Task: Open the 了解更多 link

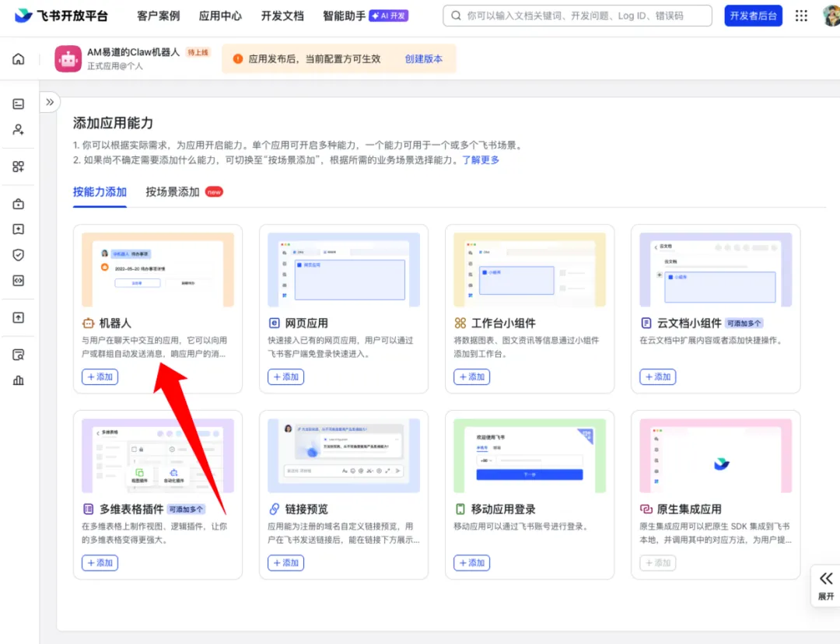Action: 481,160
